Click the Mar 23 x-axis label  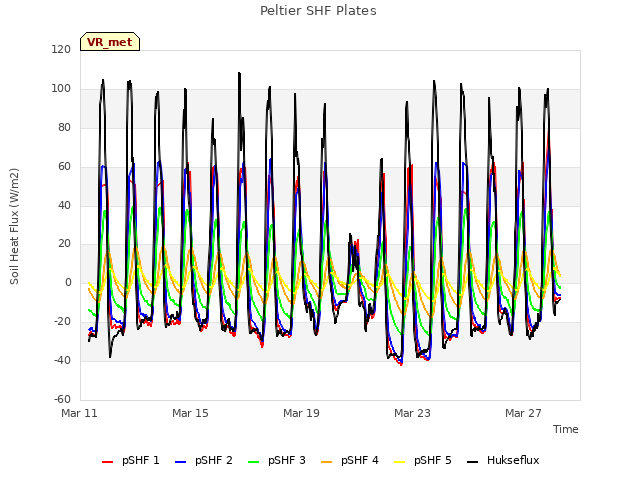(x=412, y=413)
